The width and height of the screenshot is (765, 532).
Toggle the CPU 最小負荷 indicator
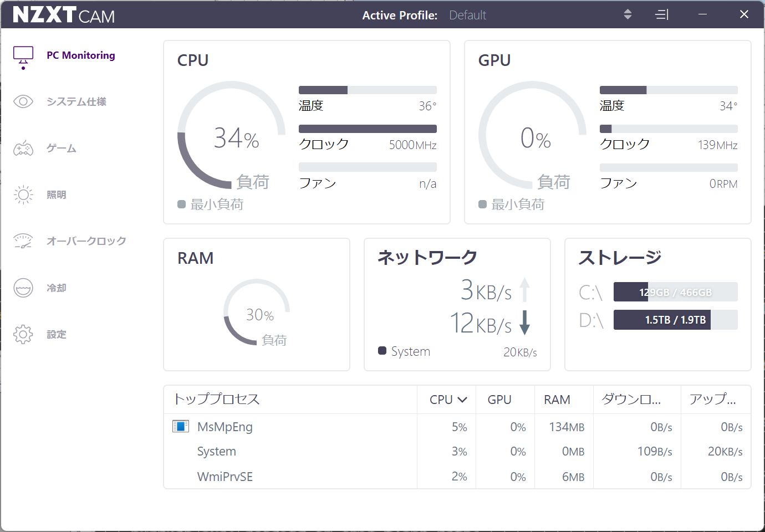(x=182, y=204)
